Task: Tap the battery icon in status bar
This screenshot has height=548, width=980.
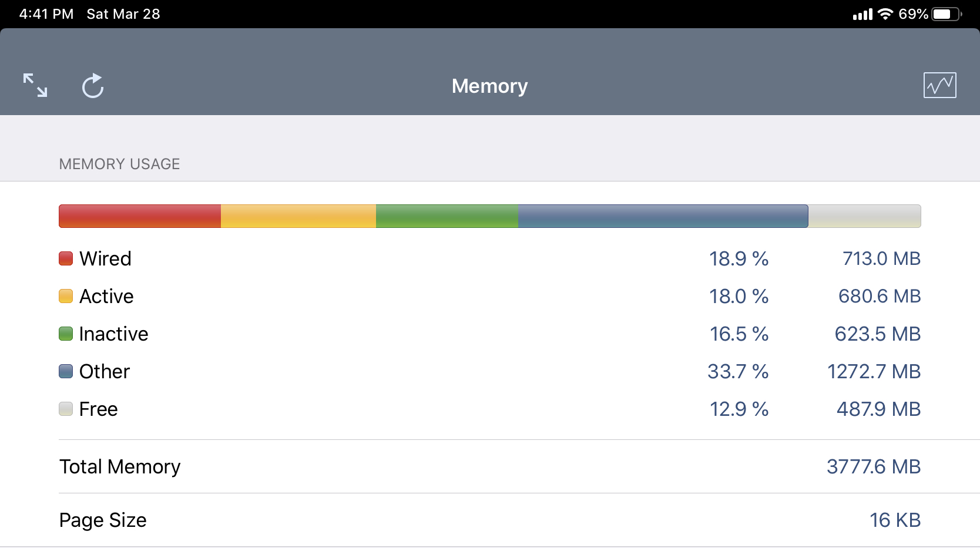Action: point(946,14)
